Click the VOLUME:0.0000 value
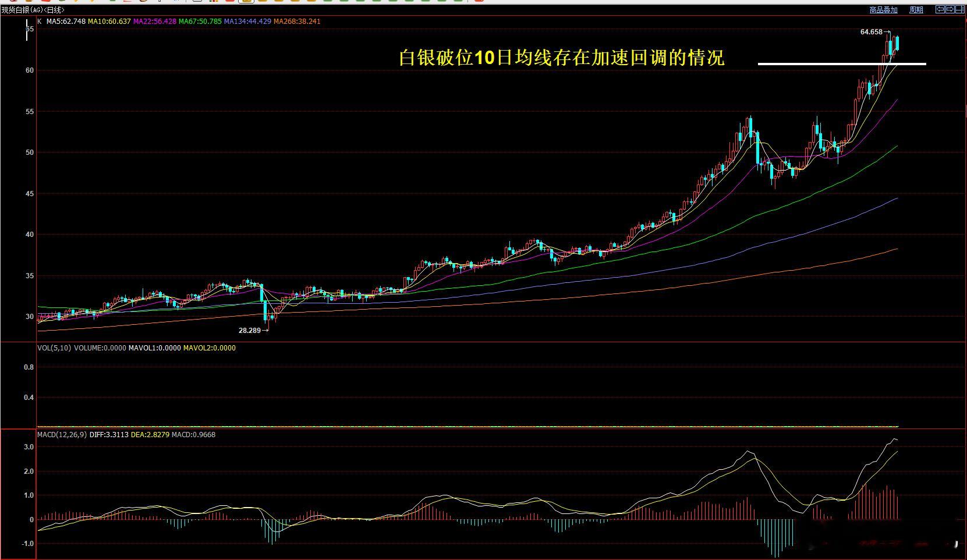Viewport: 967px width, 560px height. pos(100,348)
